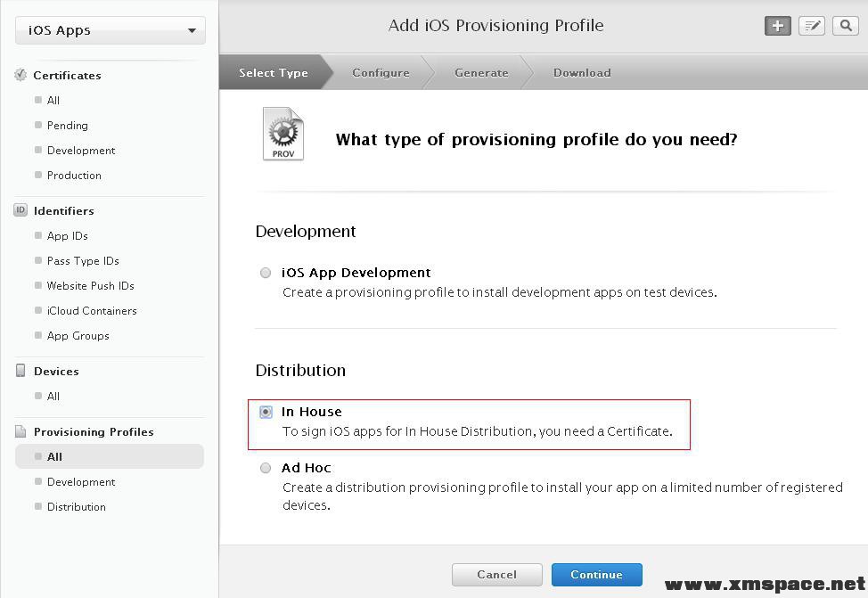Click the Identifiers heading
This screenshot has height=598, width=868.
[x=63, y=211]
